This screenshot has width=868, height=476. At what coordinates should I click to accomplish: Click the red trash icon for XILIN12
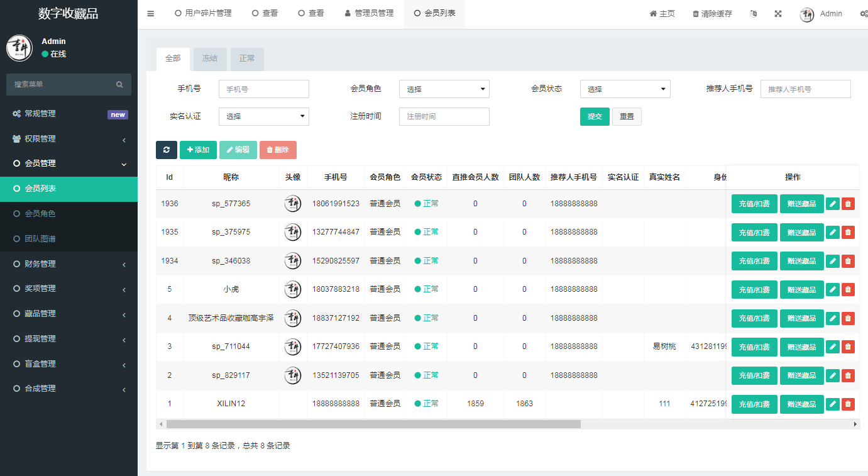848,404
